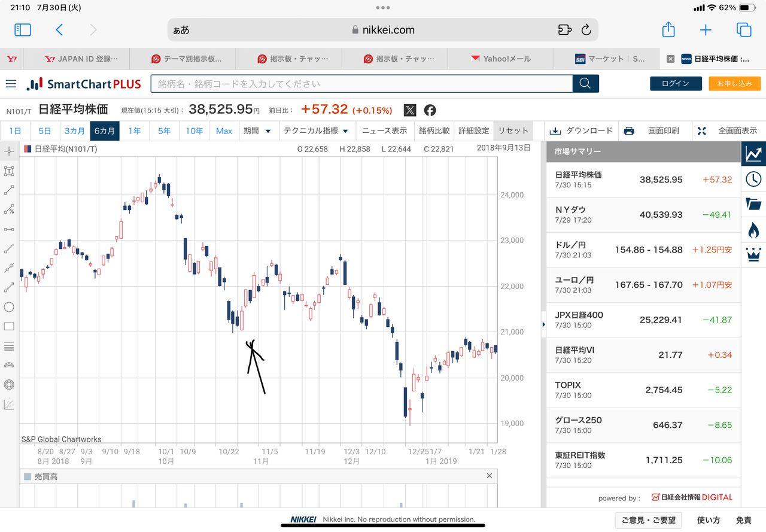The height and width of the screenshot is (532, 766).
Task: Open the folder icon in right sidebar
Action: [x=753, y=204]
